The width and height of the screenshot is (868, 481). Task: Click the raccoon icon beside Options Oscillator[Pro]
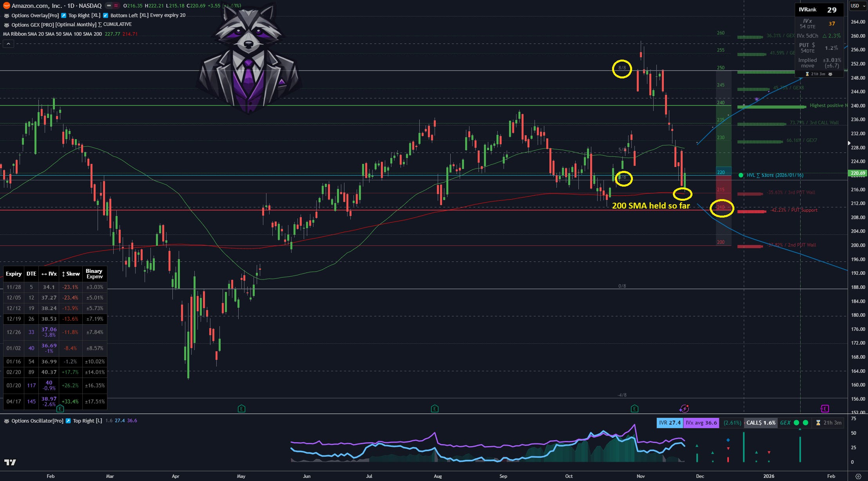(x=6, y=421)
